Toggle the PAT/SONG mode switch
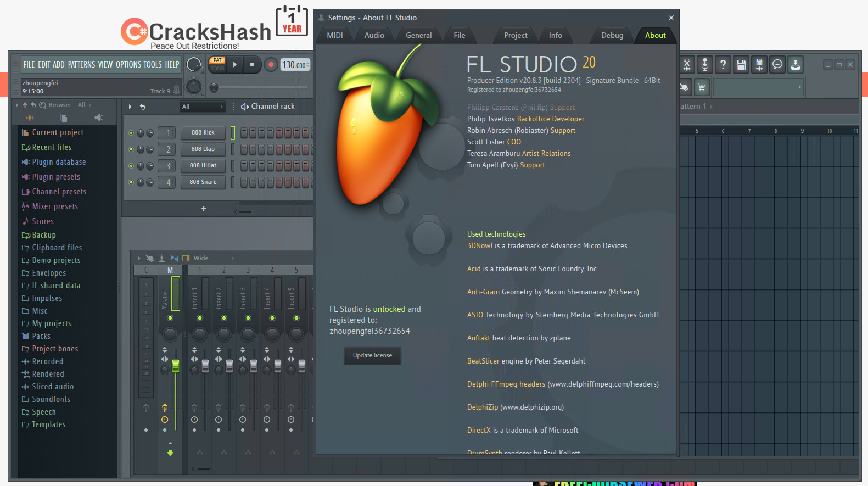 coord(217,64)
